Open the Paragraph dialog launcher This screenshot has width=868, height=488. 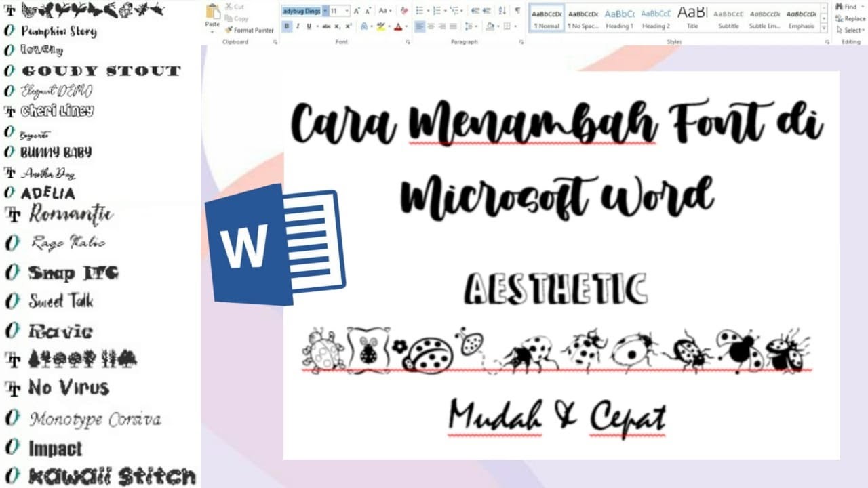point(521,42)
